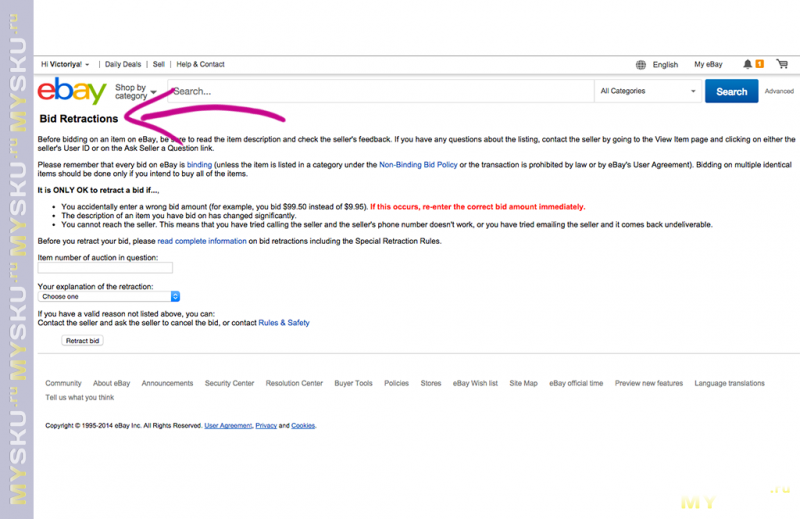Open All Categories dropdown
This screenshot has width=800, height=519.
click(647, 91)
